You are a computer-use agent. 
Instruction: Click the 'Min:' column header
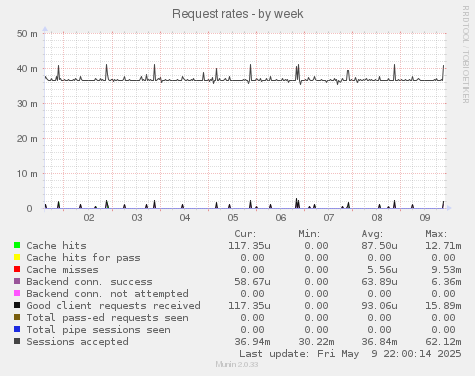point(309,234)
